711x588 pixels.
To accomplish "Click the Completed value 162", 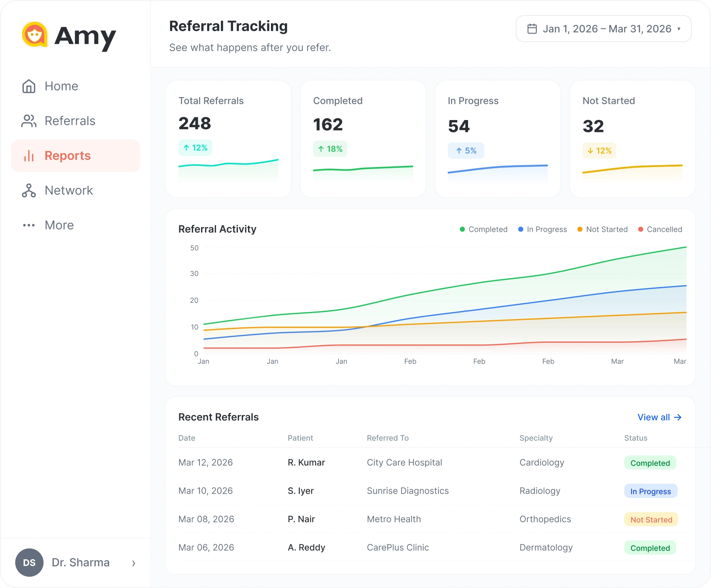I will [x=328, y=125].
